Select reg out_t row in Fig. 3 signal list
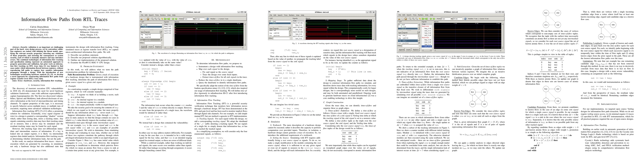Screen dimensions: 644x167 408,41
